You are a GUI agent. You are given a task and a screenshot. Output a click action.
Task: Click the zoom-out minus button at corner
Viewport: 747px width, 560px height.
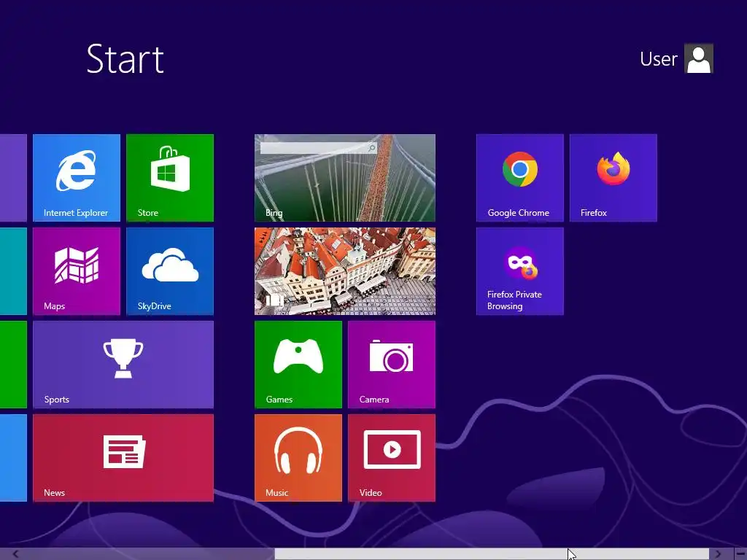740,554
